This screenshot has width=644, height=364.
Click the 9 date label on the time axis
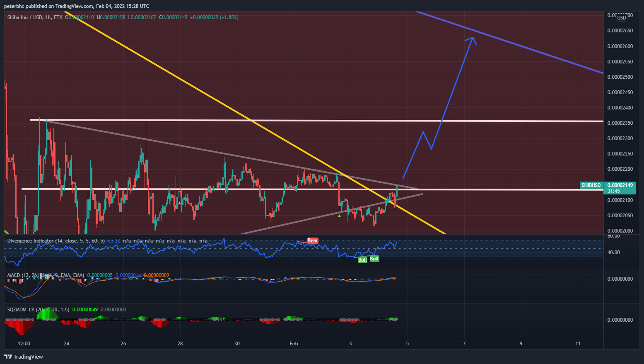coord(521,344)
